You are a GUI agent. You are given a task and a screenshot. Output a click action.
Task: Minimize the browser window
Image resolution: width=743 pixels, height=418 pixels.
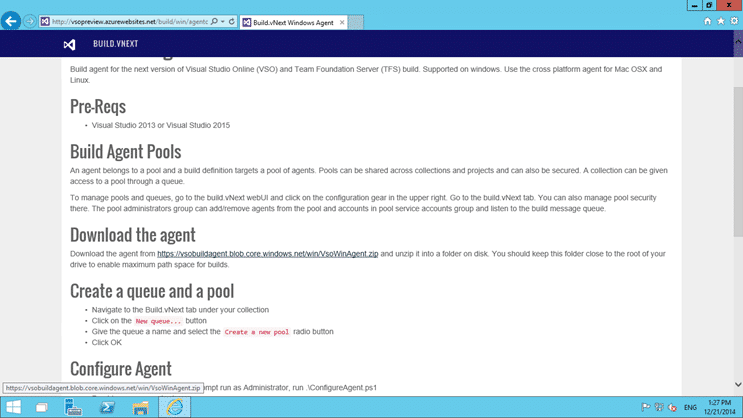coord(694,5)
